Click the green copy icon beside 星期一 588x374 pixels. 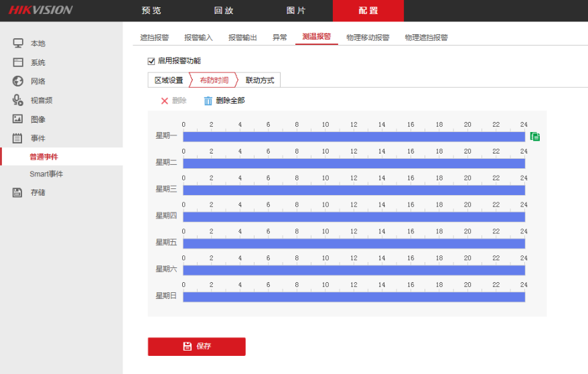[535, 137]
